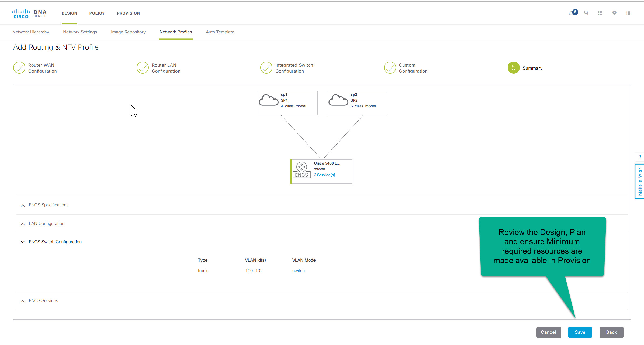Click the 'Add Routing & NFV Profile' heading
The width and height of the screenshot is (644, 345).
click(x=56, y=47)
